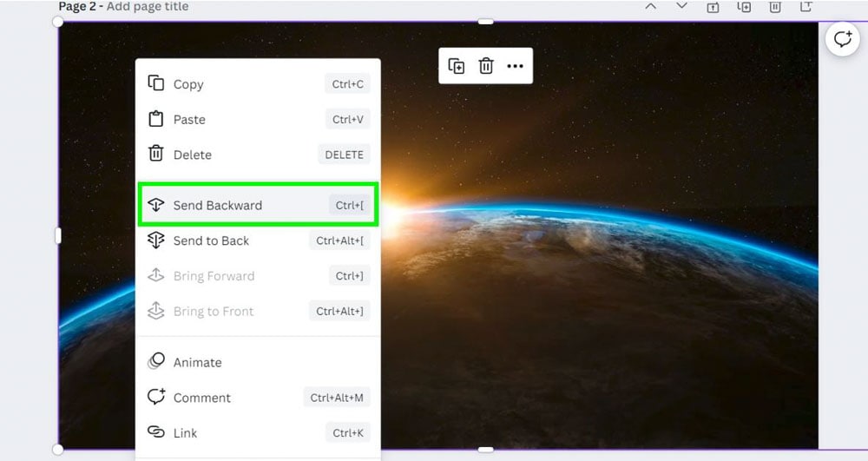Viewport: 868px width, 461px height.
Task: Click the Copy icon in context menu
Action: 156,83
